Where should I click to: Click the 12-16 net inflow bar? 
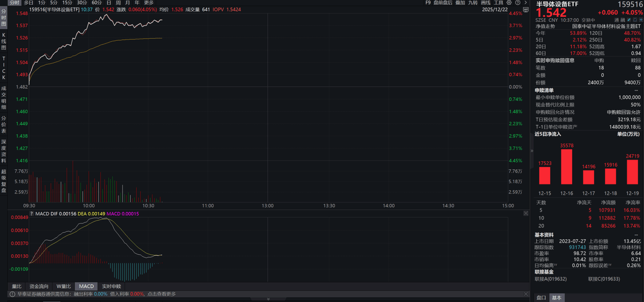point(567,166)
